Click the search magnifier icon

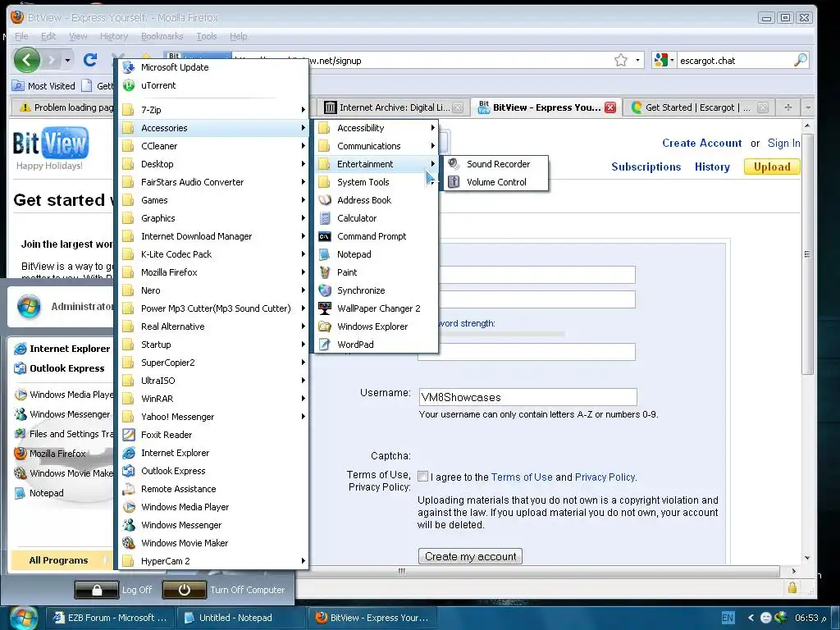click(800, 60)
